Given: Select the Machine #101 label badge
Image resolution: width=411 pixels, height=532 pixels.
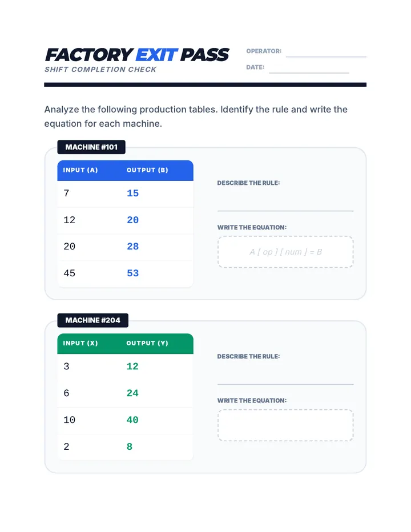Looking at the screenshot, I should [x=91, y=147].
